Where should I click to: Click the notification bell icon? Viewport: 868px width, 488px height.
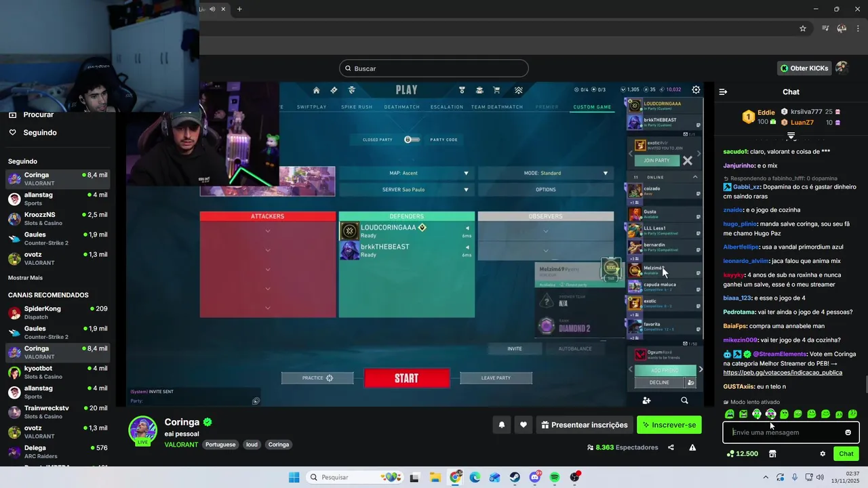pyautogui.click(x=502, y=425)
